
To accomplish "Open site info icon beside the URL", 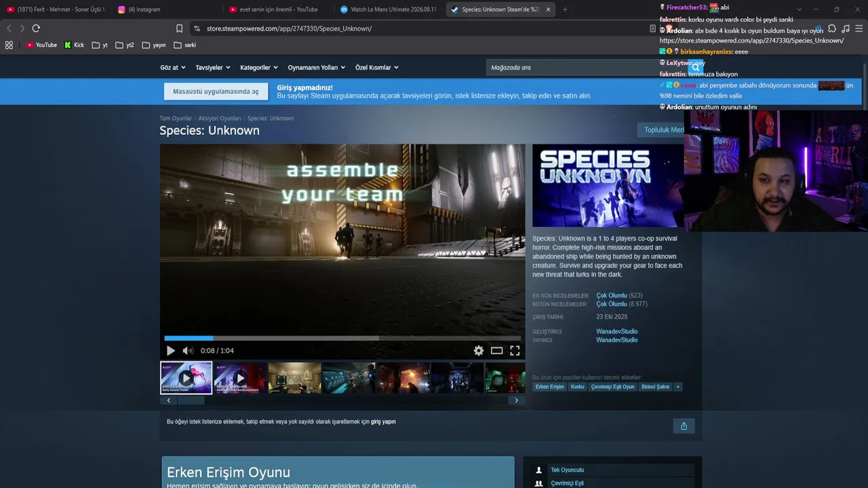I will [x=197, y=28].
